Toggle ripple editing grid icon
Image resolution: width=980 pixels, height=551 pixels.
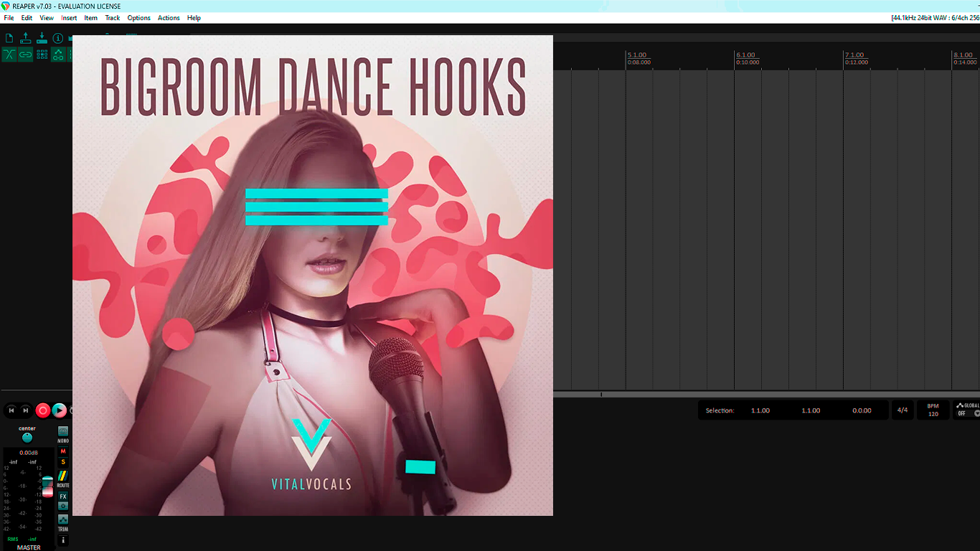[42, 55]
